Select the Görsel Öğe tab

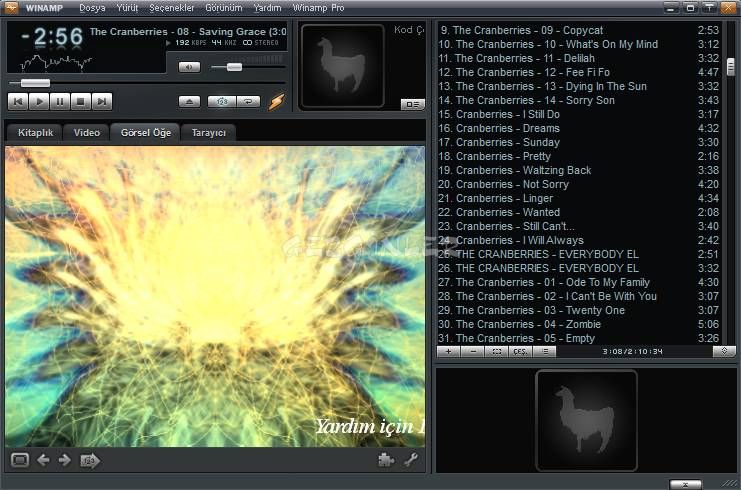(146, 133)
